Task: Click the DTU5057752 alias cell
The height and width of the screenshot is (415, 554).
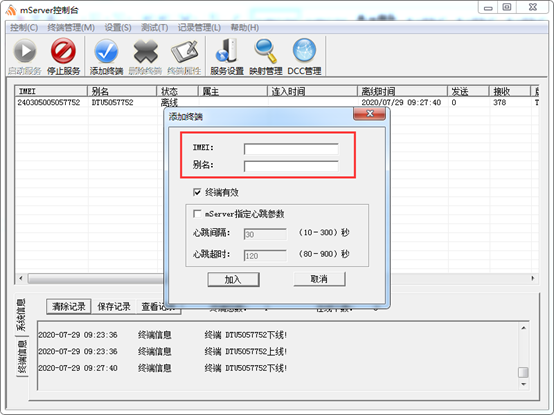Action: tap(112, 102)
